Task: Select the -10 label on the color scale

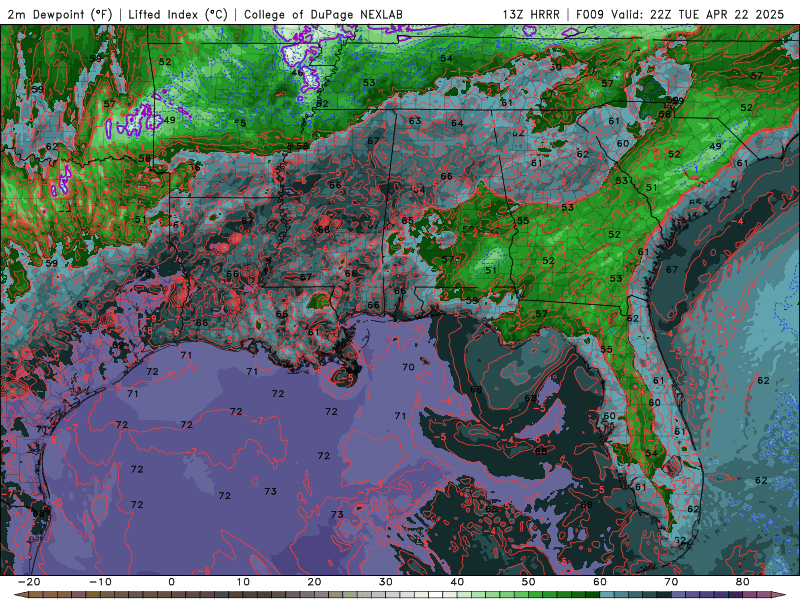Action: 100,582
